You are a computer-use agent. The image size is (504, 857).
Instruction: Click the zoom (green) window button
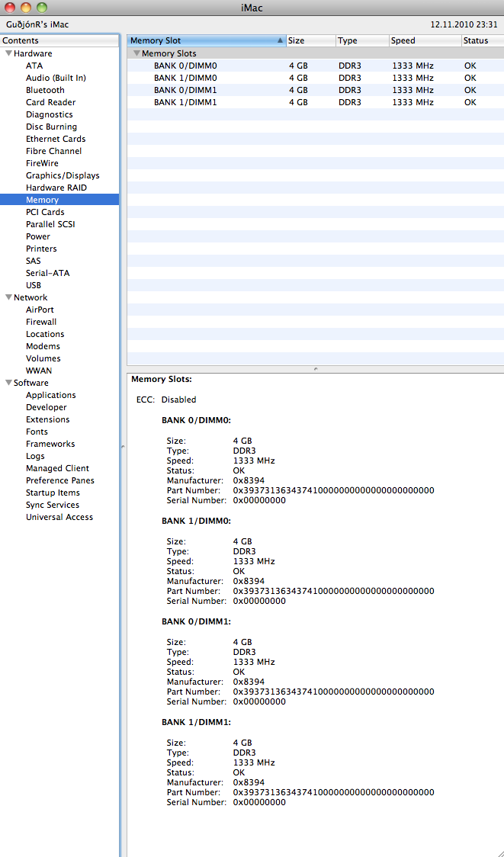coord(42,8)
